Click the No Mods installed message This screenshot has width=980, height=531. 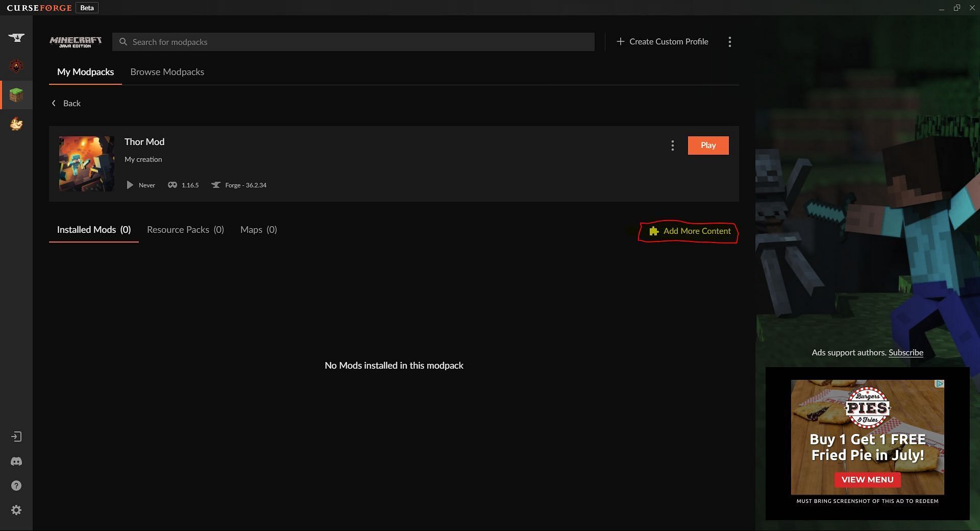point(394,366)
